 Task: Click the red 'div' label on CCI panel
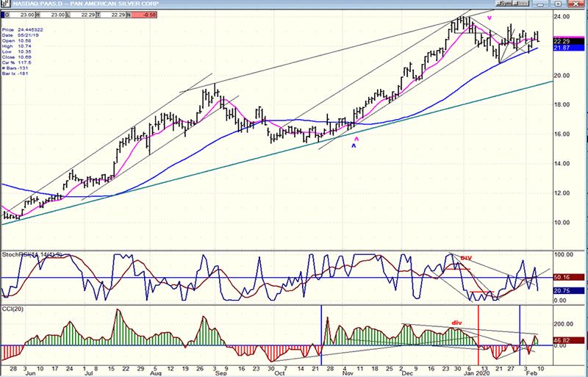tap(456, 322)
